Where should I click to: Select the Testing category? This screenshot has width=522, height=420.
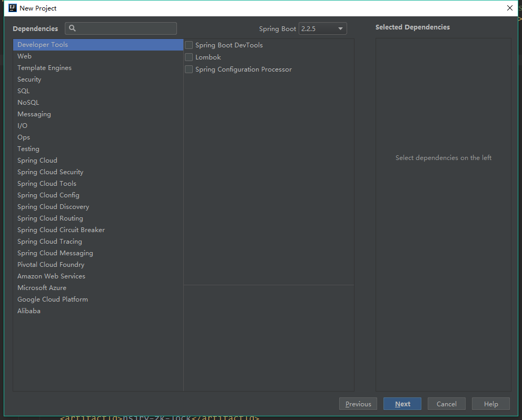tap(98, 148)
